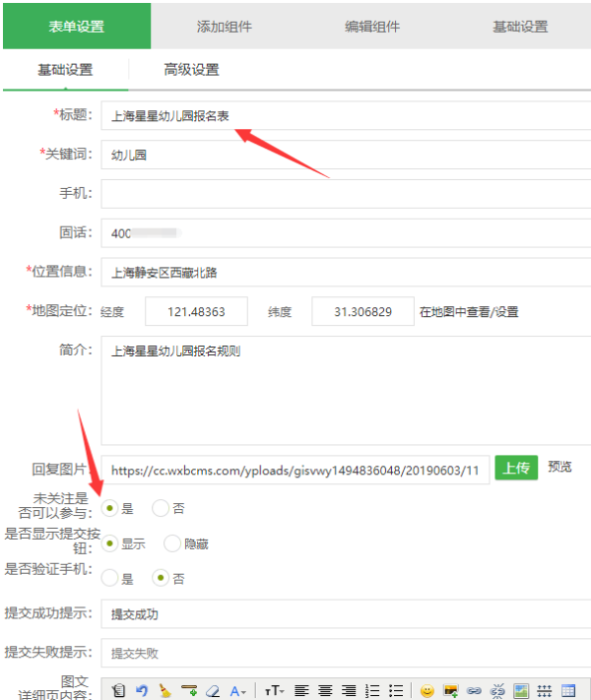Open the top 基础设置 tab
This screenshot has height=700, width=591.
tap(520, 26)
